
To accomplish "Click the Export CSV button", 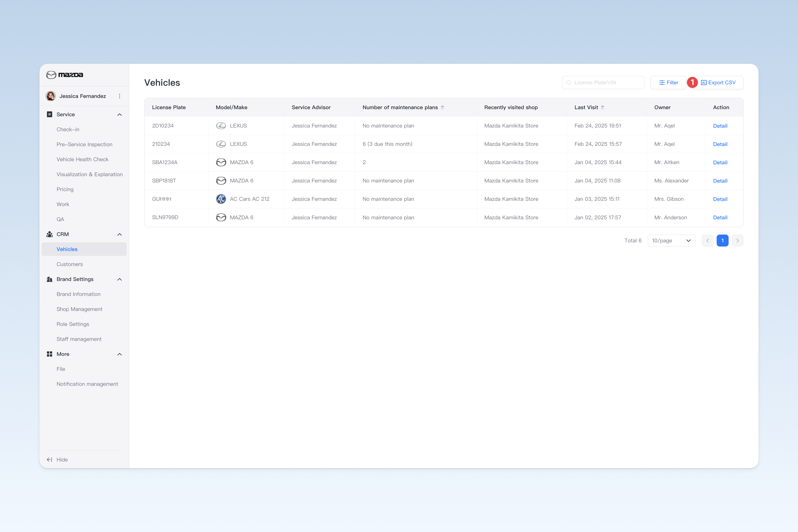I will coord(718,82).
